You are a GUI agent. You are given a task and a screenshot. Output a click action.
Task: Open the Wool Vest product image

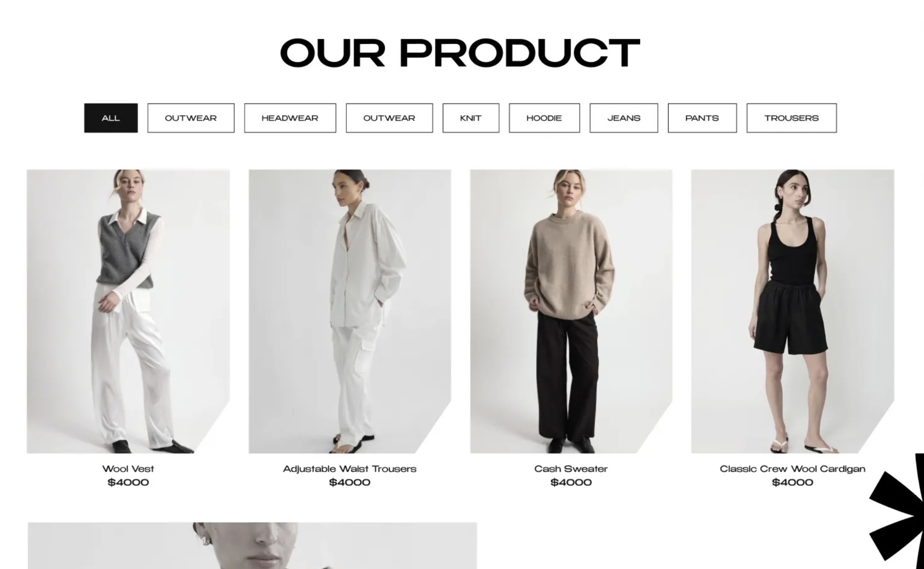tap(128, 311)
